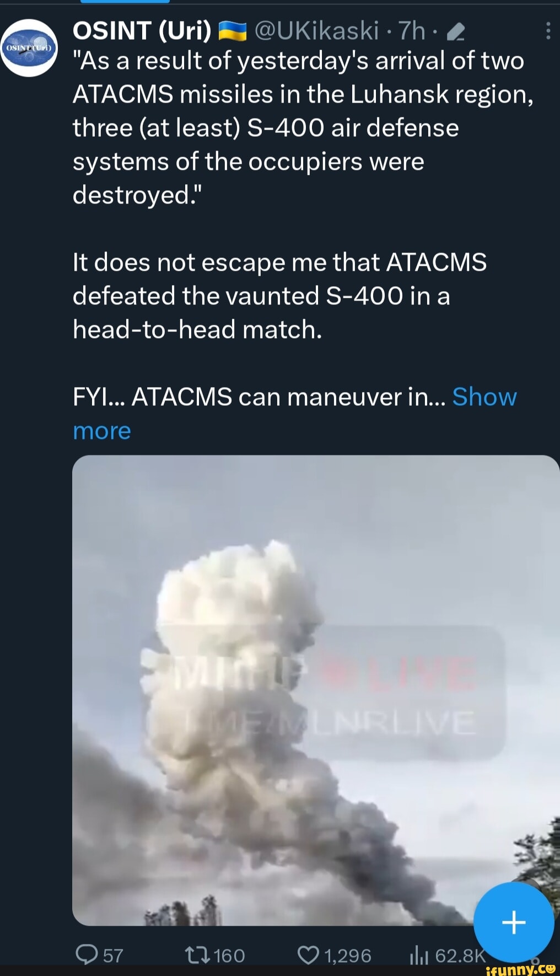The width and height of the screenshot is (560, 976).
Task: Open the @UKikaski handle link
Action: pyautogui.click(x=316, y=31)
